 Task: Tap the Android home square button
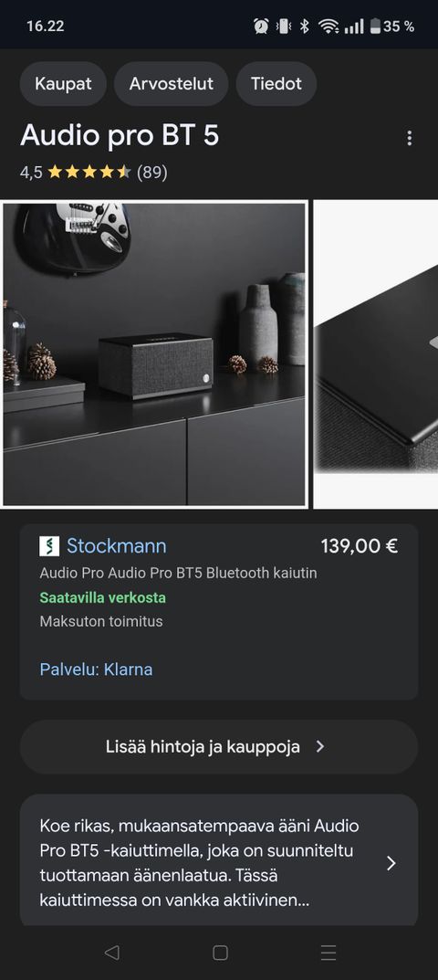(x=220, y=952)
